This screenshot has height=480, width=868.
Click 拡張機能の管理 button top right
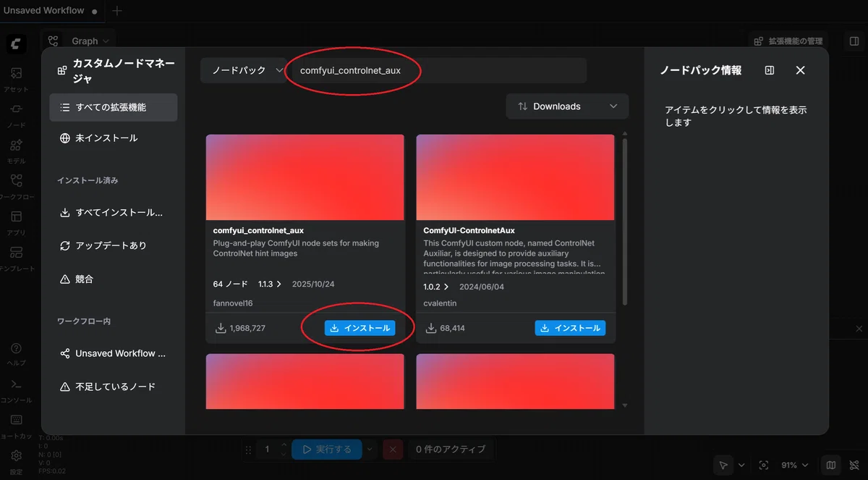click(x=788, y=41)
